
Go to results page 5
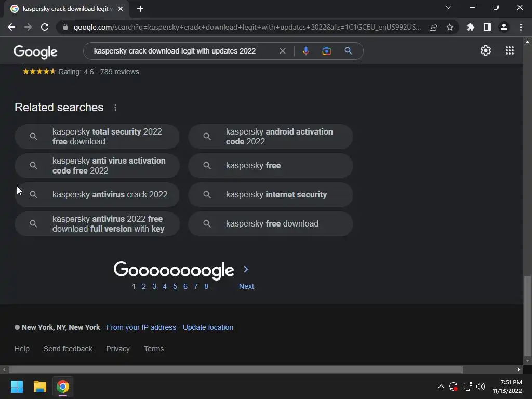pyautogui.click(x=175, y=286)
